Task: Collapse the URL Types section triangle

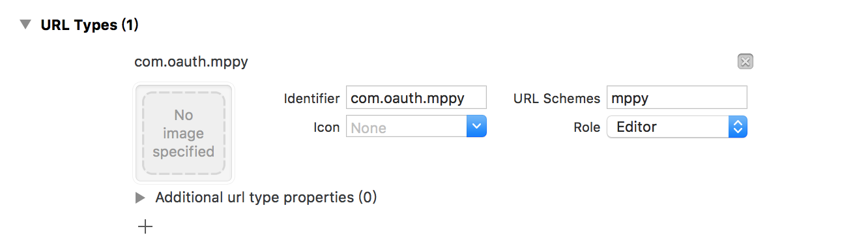Action: click(x=25, y=25)
